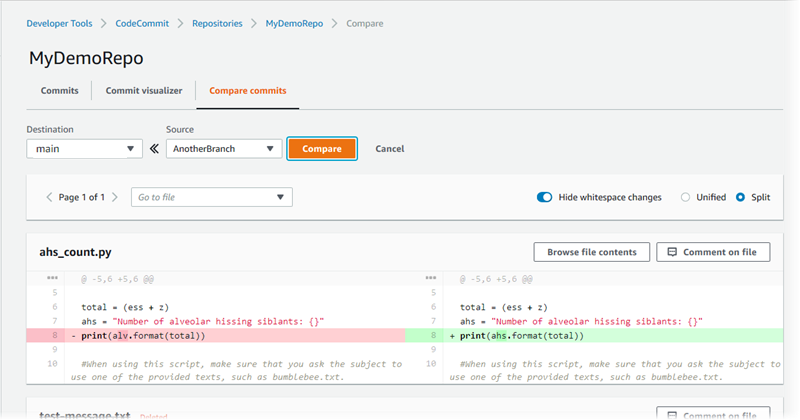This screenshot has height=420, width=800.
Task: Click comment icon for test-message.txt
Action: [x=672, y=414]
